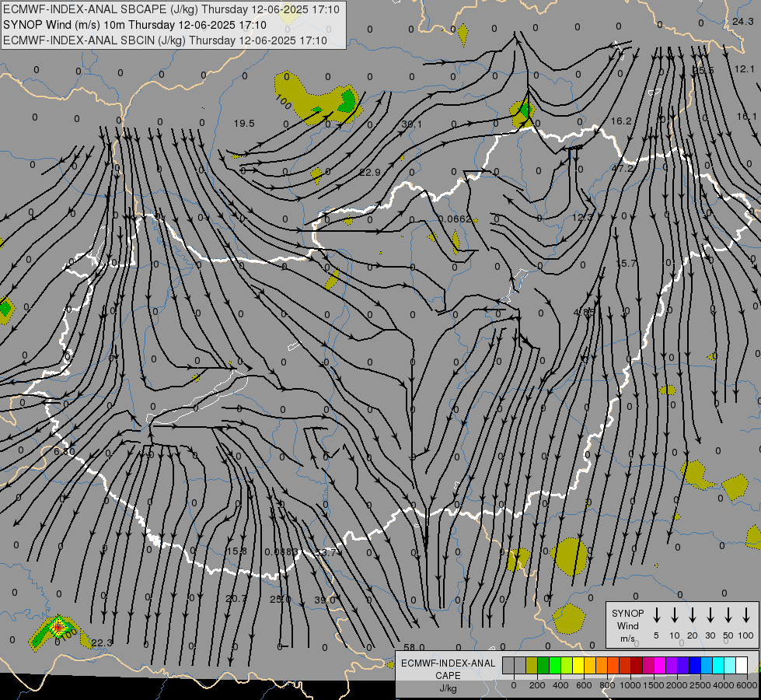This screenshot has height=700, width=761.
Task: Click the SBCAPE title line in header
Action: [171, 9]
